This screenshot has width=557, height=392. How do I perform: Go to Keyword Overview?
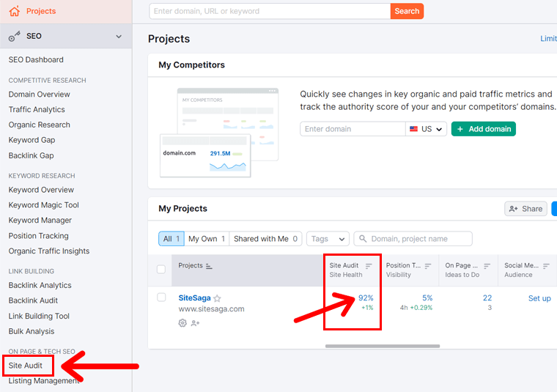[41, 190]
